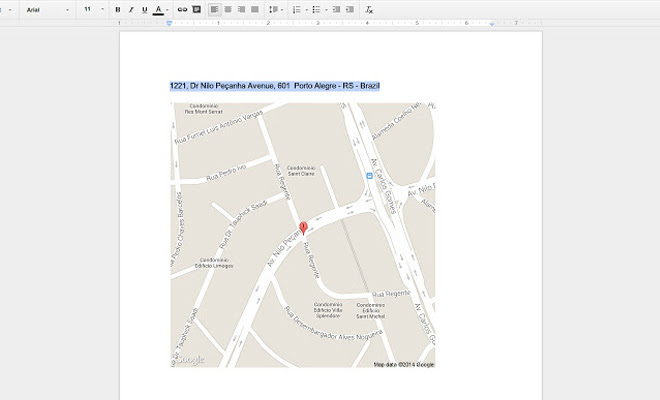Increase the indent
The image size is (660, 400).
click(x=350, y=9)
